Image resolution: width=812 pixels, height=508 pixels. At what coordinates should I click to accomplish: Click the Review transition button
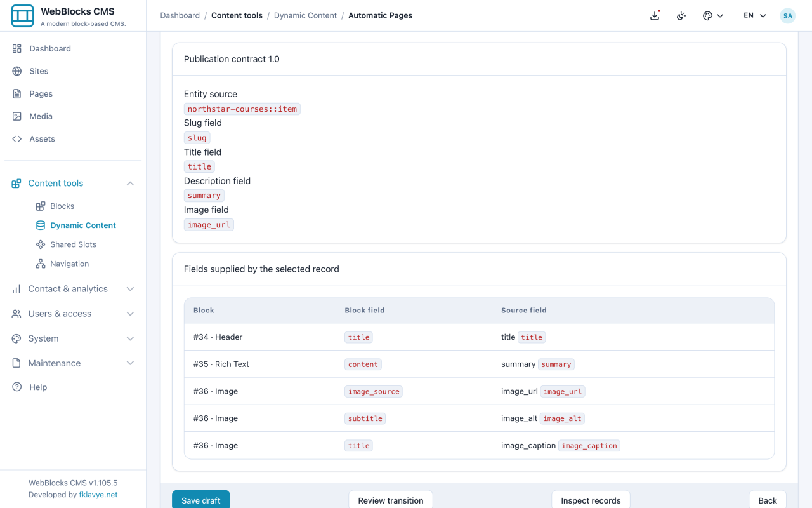(x=391, y=500)
